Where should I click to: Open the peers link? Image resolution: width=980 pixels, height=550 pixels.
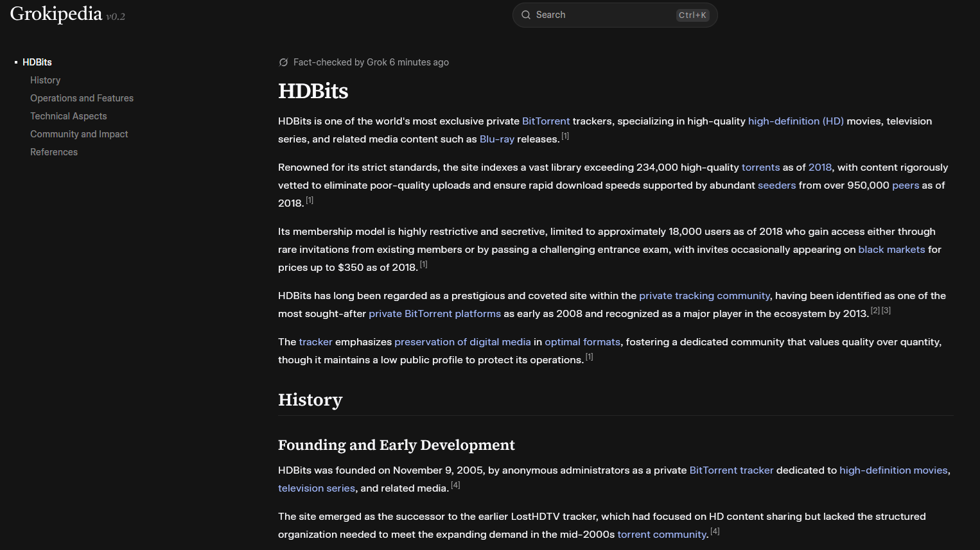click(x=906, y=185)
